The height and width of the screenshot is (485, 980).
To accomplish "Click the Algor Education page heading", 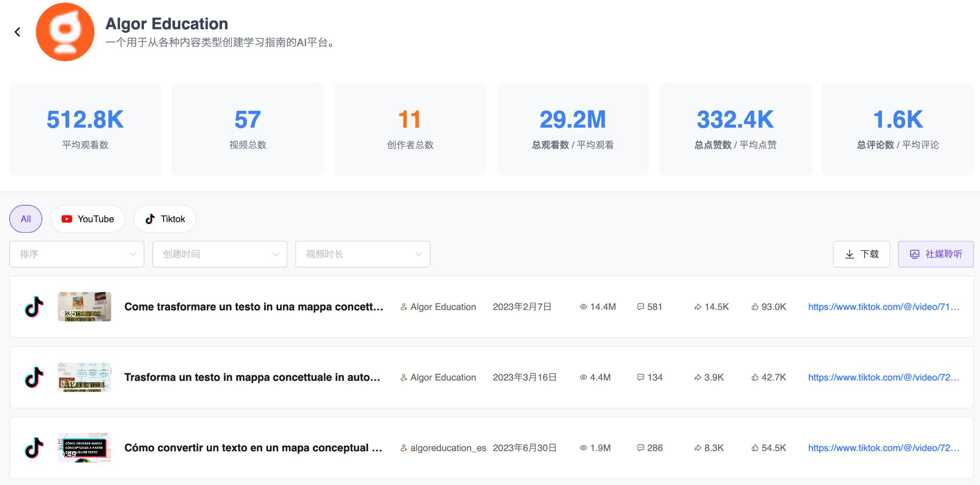I will 167,23.
